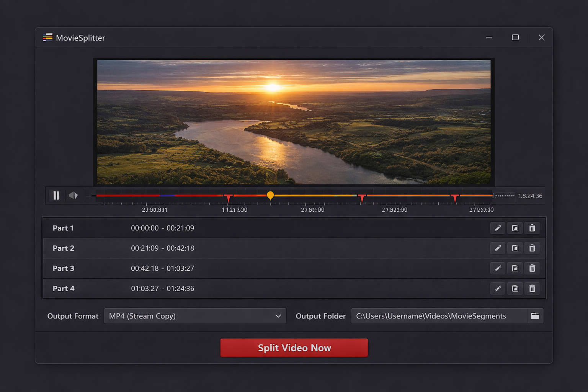588x392 pixels.
Task: Click the Split Video Now button
Action: [x=294, y=348]
